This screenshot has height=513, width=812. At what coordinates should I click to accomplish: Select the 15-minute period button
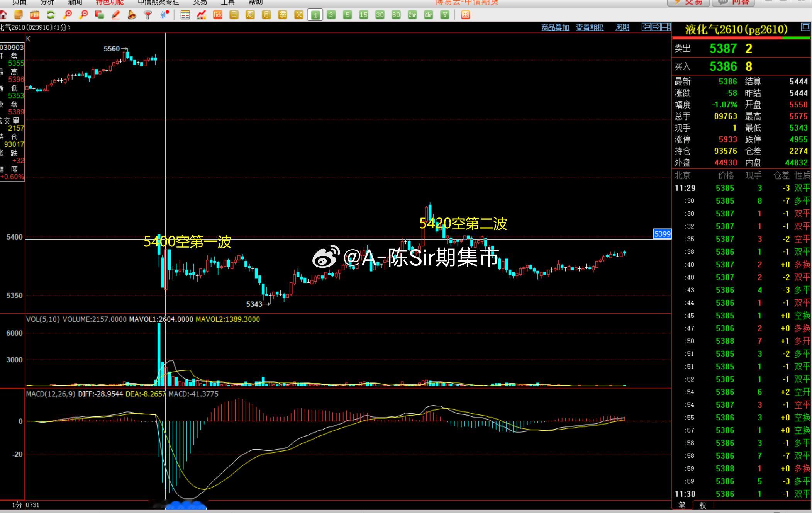click(364, 15)
